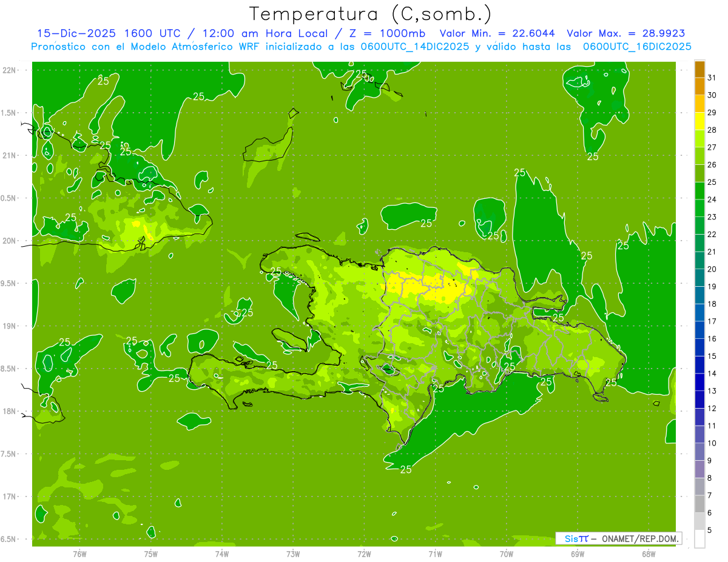Click the '75W' longitude label
Image resolution: width=728 pixels, height=562 pixels.
tap(151, 554)
